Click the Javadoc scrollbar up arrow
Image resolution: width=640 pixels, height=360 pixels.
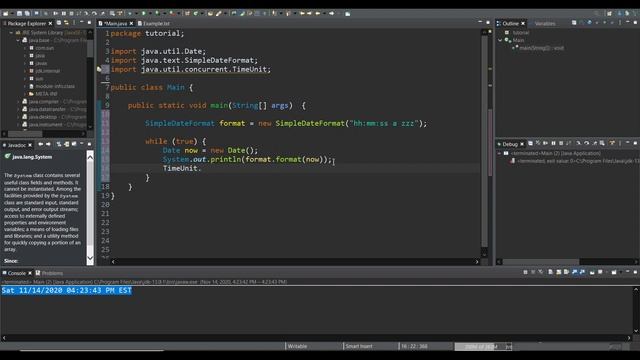pyautogui.click(x=90, y=156)
